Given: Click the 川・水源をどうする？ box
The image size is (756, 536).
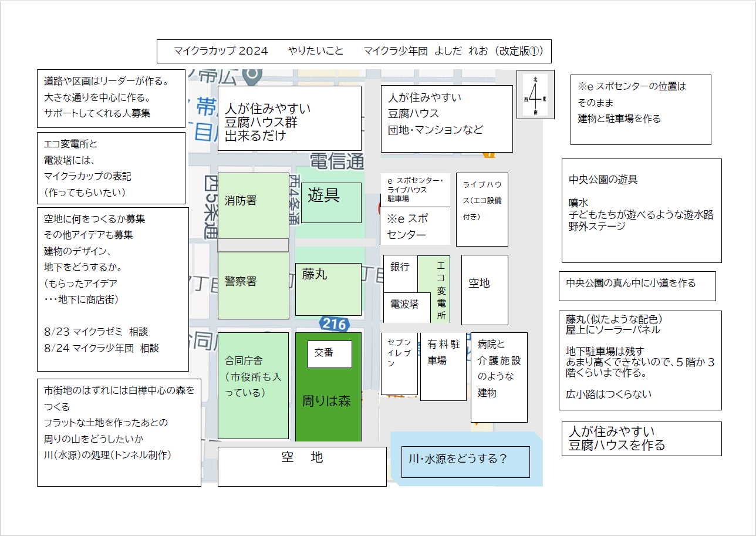Looking at the screenshot, I should coord(465,462).
